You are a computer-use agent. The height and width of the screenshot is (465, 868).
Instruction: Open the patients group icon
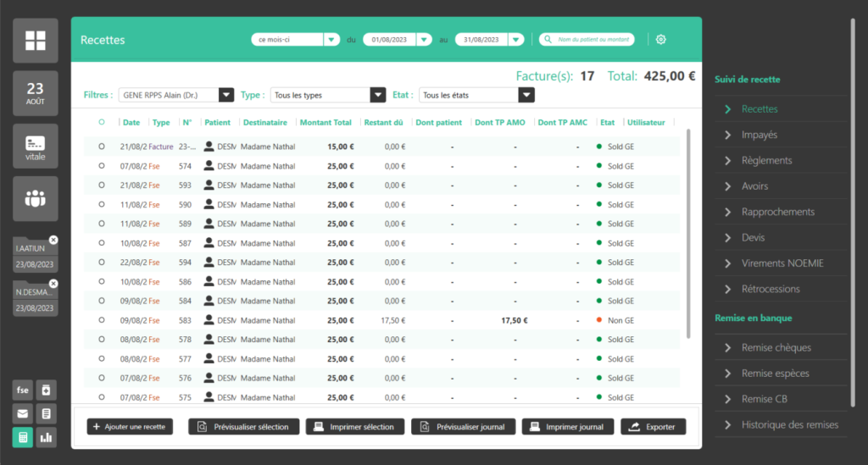click(36, 198)
